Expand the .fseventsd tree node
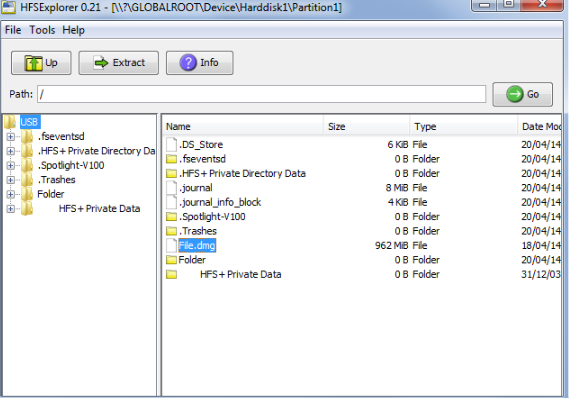This screenshot has height=398, width=569. click(11, 137)
